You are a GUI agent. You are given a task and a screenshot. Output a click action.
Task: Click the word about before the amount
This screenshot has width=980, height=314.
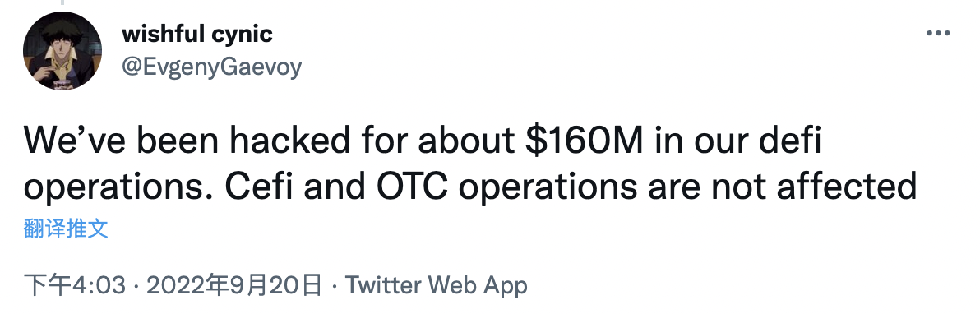[x=464, y=141]
